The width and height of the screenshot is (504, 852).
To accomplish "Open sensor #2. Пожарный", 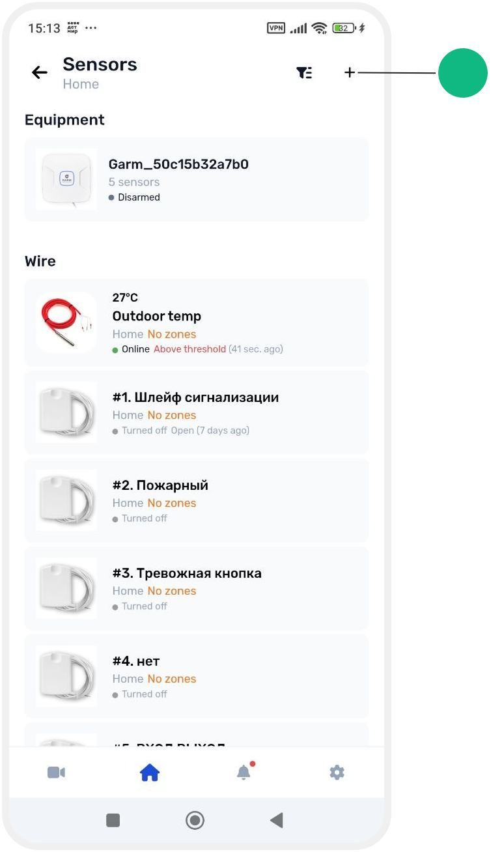I will 197,500.
